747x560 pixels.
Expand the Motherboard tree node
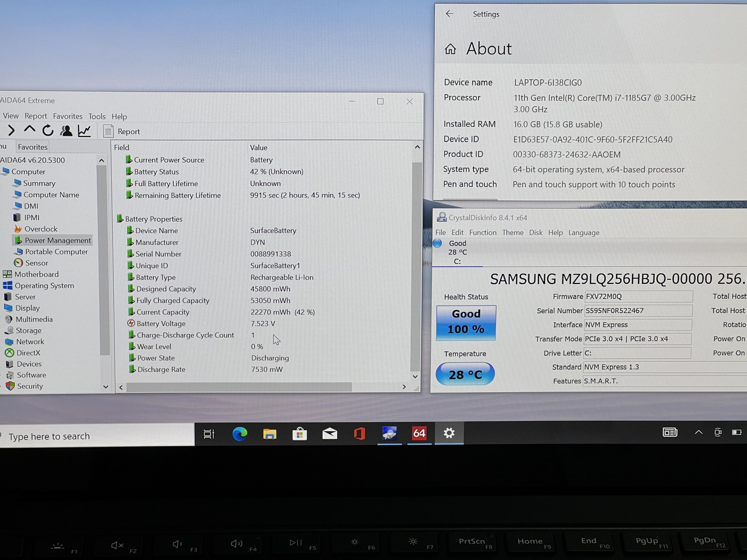[36, 274]
